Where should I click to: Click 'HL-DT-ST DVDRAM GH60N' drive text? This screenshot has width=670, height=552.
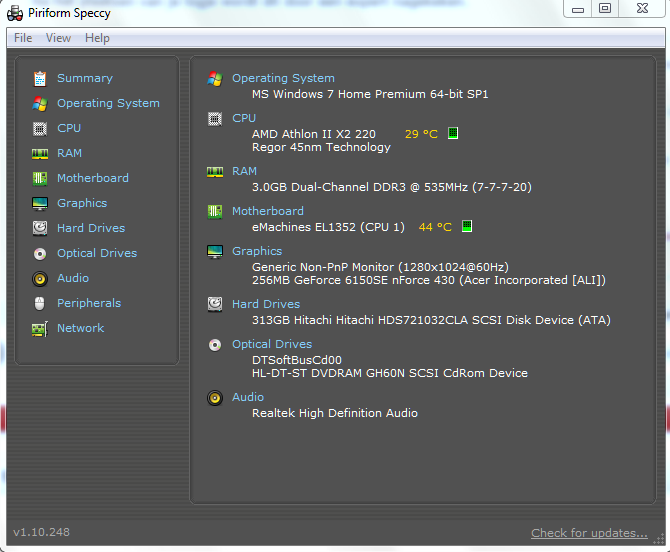pos(328,373)
